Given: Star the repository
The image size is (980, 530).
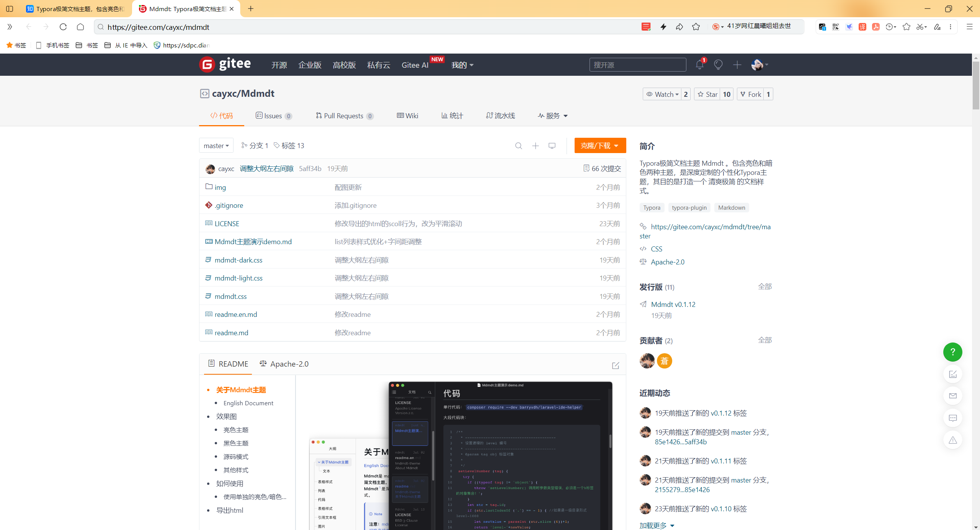Looking at the screenshot, I should pos(707,94).
